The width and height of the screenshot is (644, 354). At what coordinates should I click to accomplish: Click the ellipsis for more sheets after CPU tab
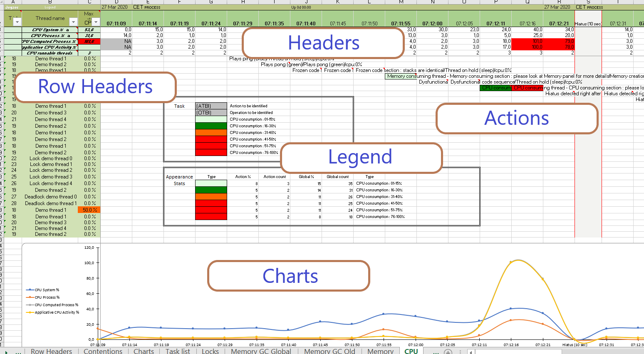point(435,352)
